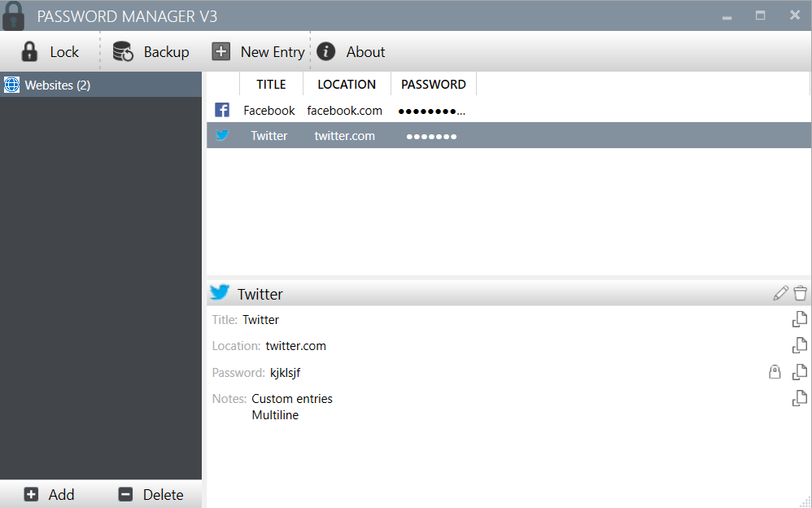812x508 pixels.
Task: Click the padlock icon beside Lock
Action: pyautogui.click(x=29, y=52)
